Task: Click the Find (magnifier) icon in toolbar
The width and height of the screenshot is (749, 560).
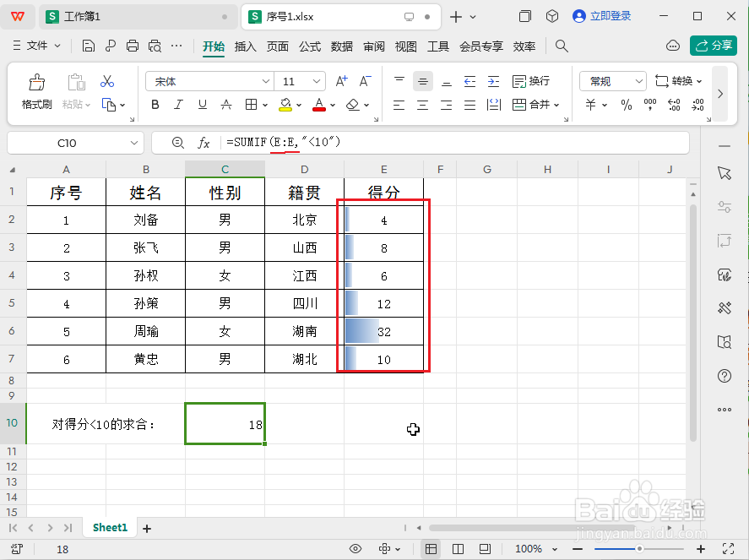Action: point(561,46)
